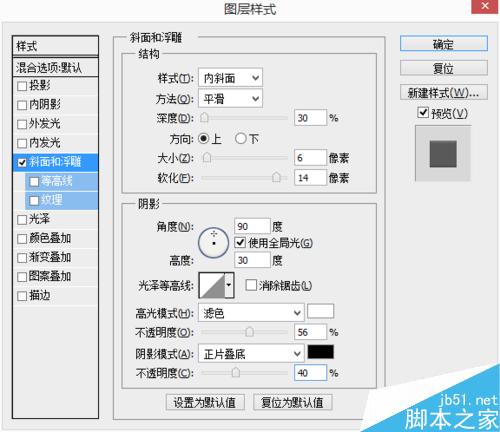Click 复位为默认值 reset to default button
The image size is (500, 432).
pyautogui.click(x=292, y=402)
